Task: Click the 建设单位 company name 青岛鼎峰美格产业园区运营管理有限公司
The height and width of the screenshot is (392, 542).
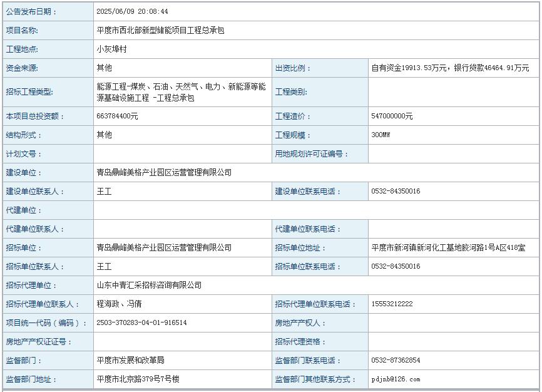Action: click(x=164, y=173)
